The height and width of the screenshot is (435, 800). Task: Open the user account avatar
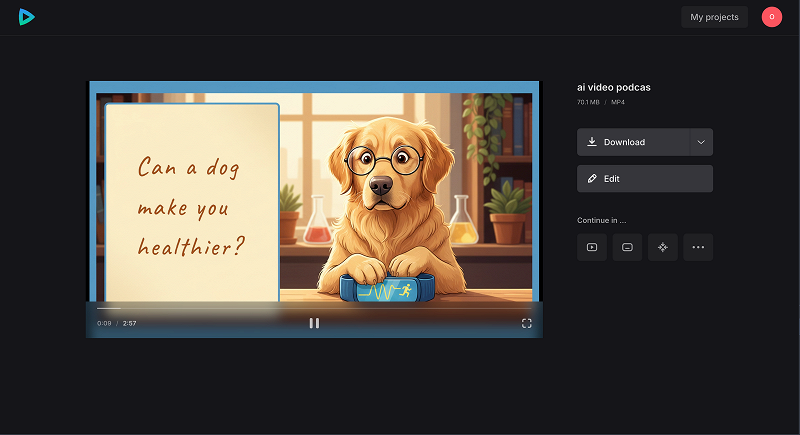point(771,17)
